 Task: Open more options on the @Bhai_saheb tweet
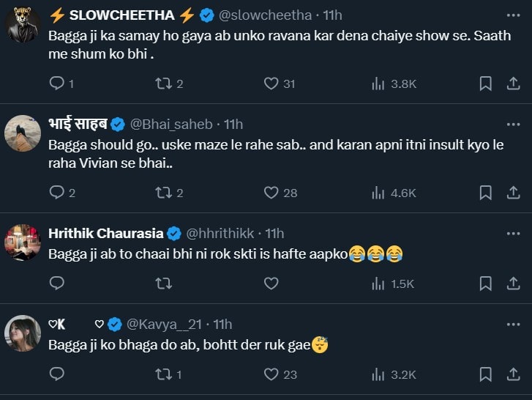point(513,123)
